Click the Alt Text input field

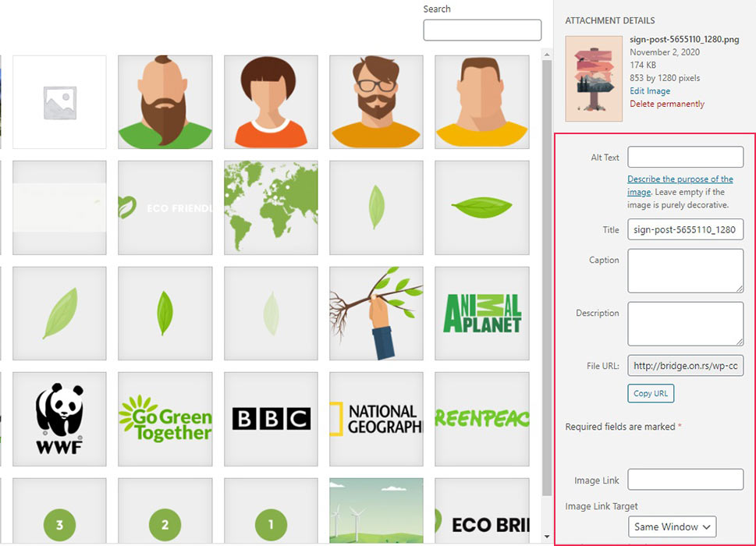point(685,157)
